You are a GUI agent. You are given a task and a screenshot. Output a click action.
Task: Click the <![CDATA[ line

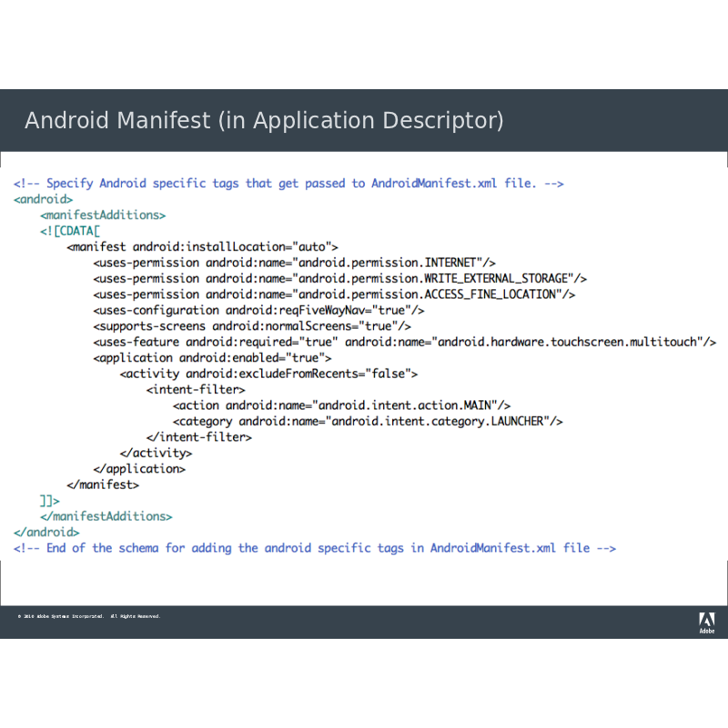pyautogui.click(x=69, y=231)
